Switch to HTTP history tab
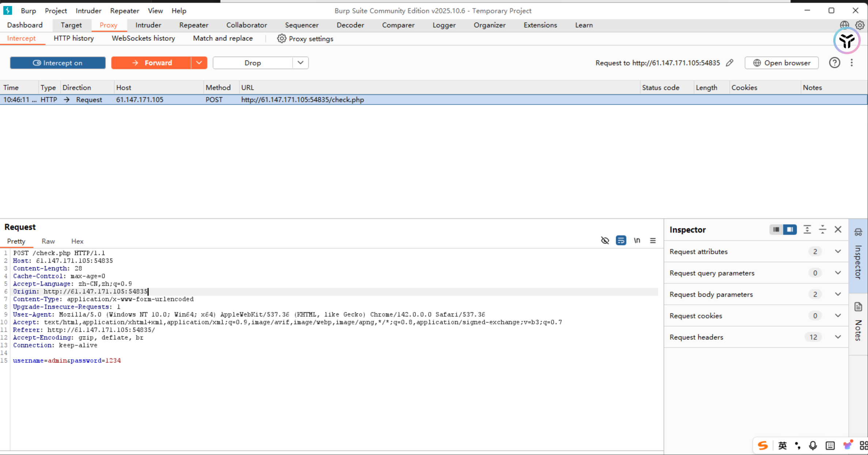Screen dimensions: 868x455 point(73,38)
